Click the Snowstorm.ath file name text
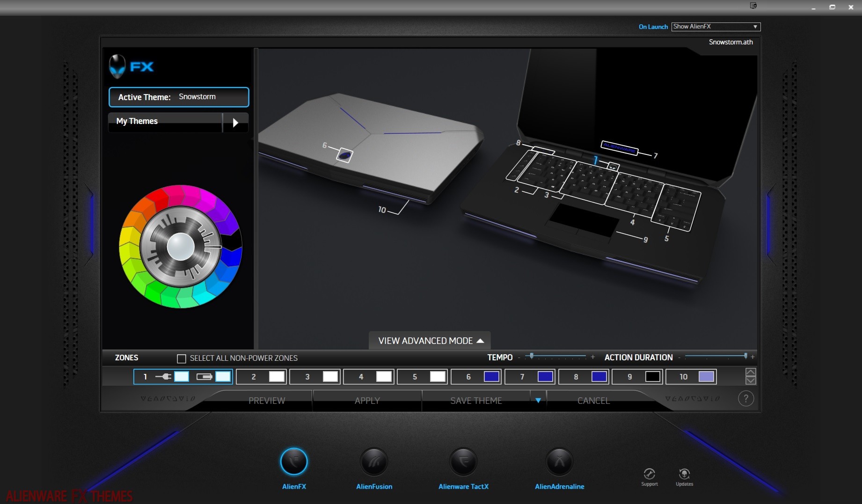This screenshot has width=862, height=504. click(731, 42)
